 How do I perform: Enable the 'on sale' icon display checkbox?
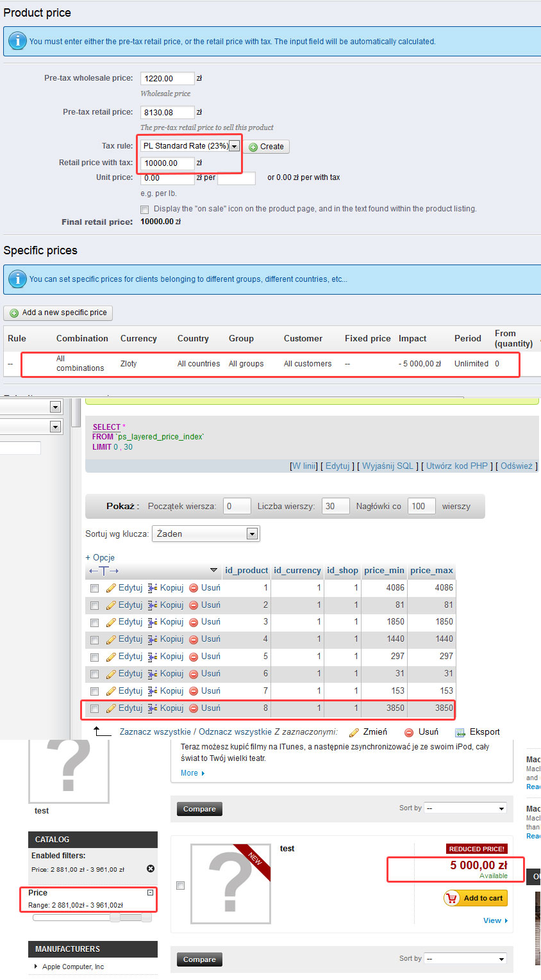coord(145,209)
